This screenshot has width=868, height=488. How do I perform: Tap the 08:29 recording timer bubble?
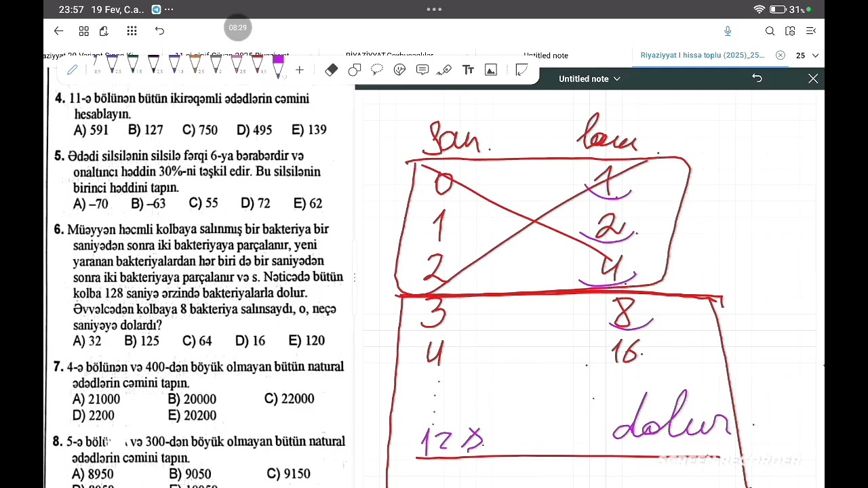(237, 28)
